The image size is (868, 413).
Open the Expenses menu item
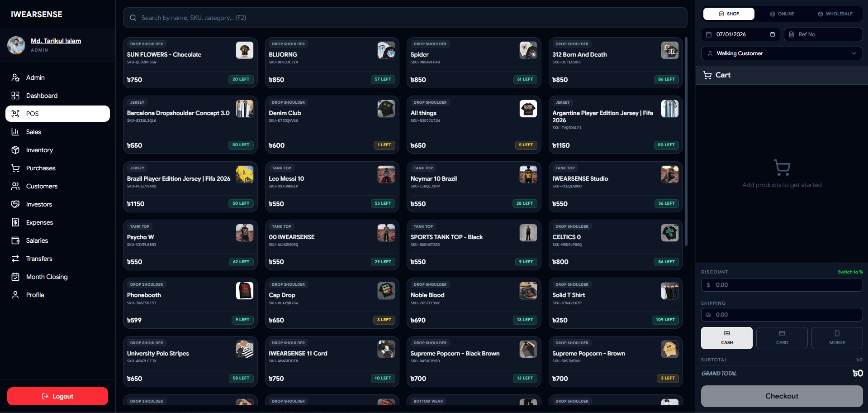tap(57, 222)
